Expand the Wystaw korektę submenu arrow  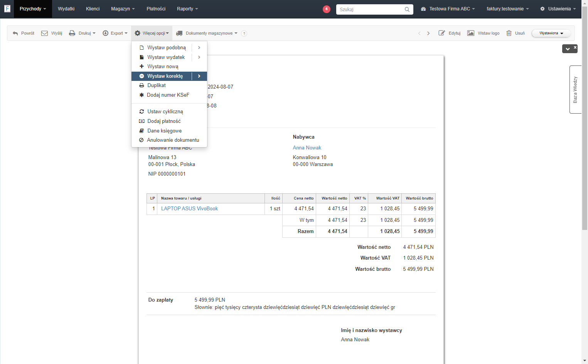199,76
